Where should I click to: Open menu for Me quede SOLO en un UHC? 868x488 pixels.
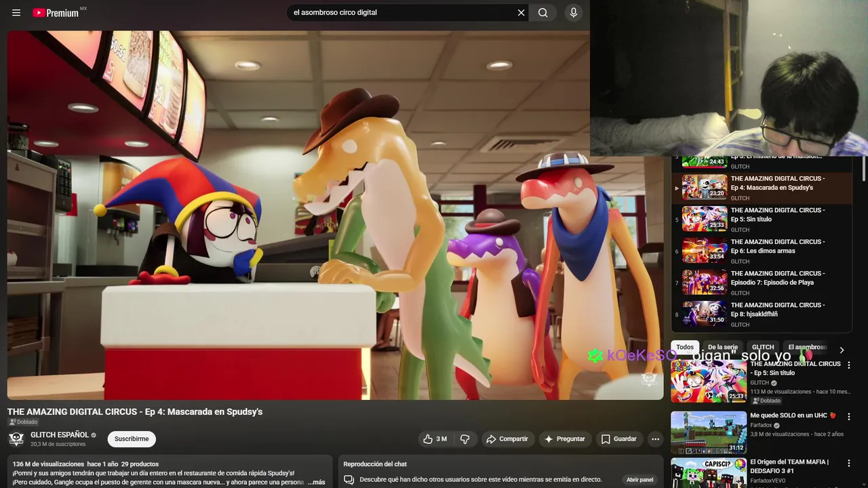point(848,417)
